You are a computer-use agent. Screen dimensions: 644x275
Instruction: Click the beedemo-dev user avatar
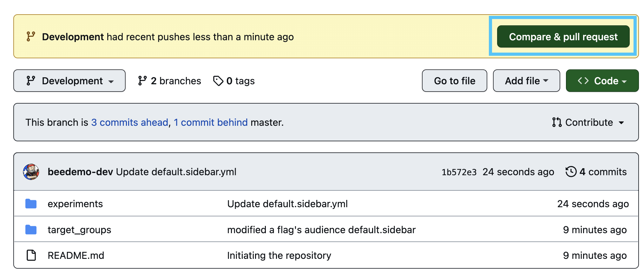coord(31,172)
